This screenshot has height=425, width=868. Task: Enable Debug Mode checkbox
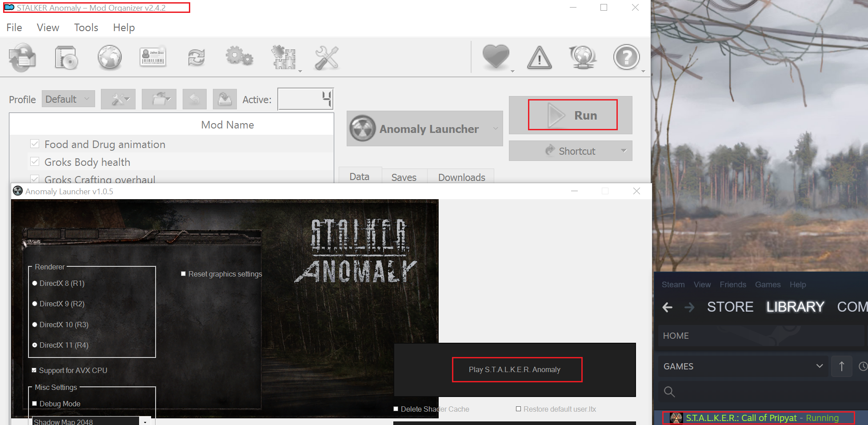34,404
